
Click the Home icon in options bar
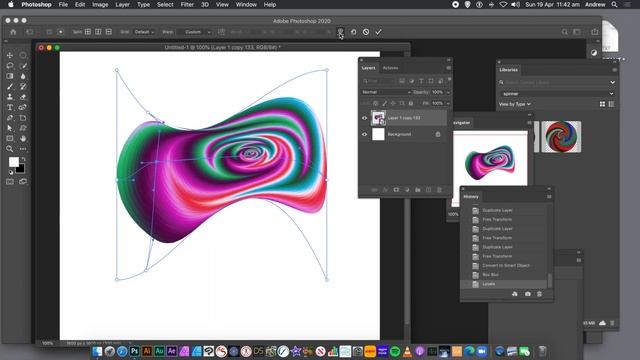tap(13, 32)
